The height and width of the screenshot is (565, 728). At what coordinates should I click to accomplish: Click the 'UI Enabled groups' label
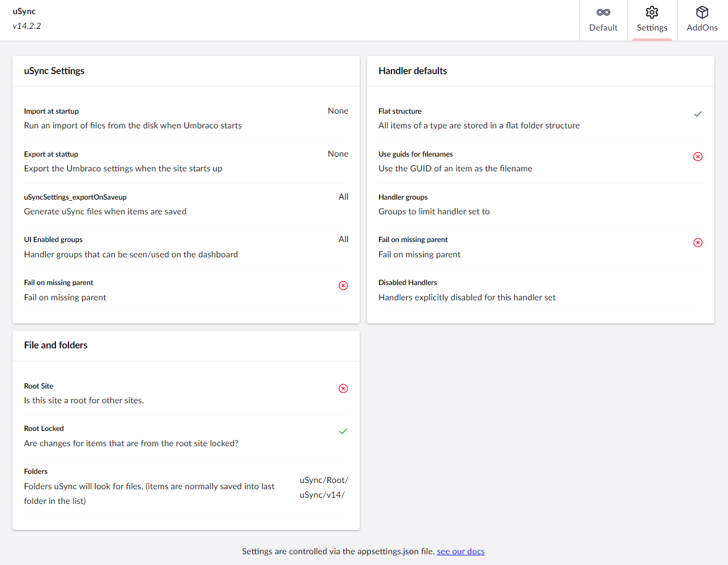point(53,240)
